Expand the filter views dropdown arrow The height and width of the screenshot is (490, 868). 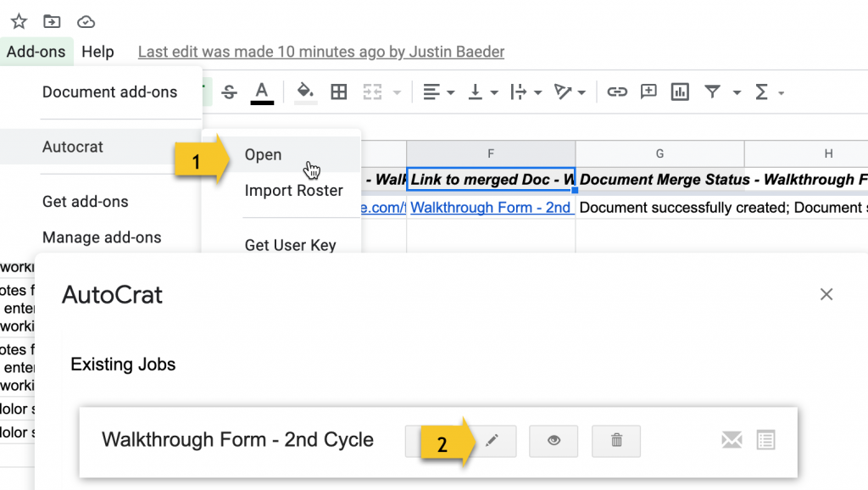[737, 92]
